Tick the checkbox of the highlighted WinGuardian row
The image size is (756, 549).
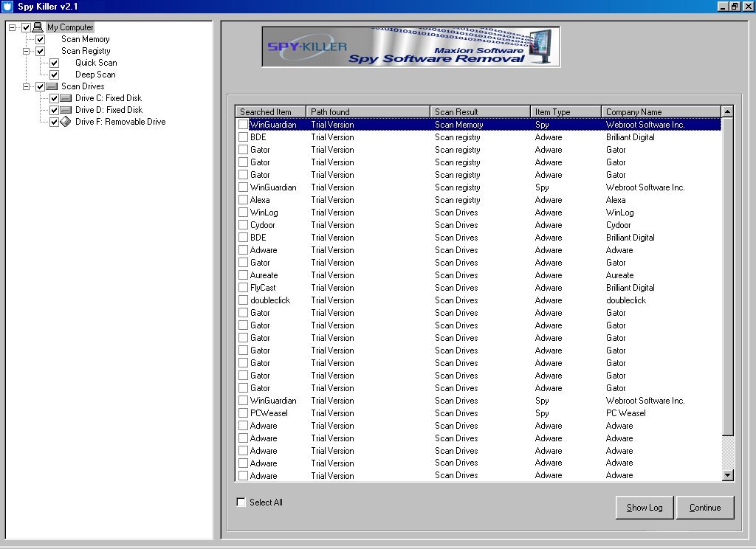[x=243, y=125]
